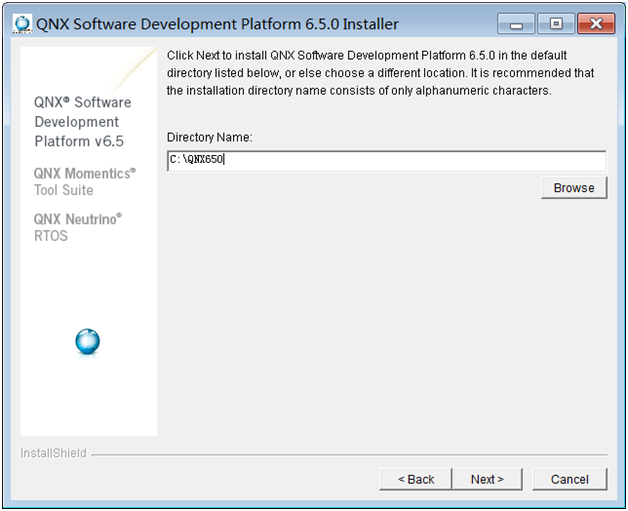The width and height of the screenshot is (628, 511).
Task: Close the QNX installer window
Action: point(596,24)
